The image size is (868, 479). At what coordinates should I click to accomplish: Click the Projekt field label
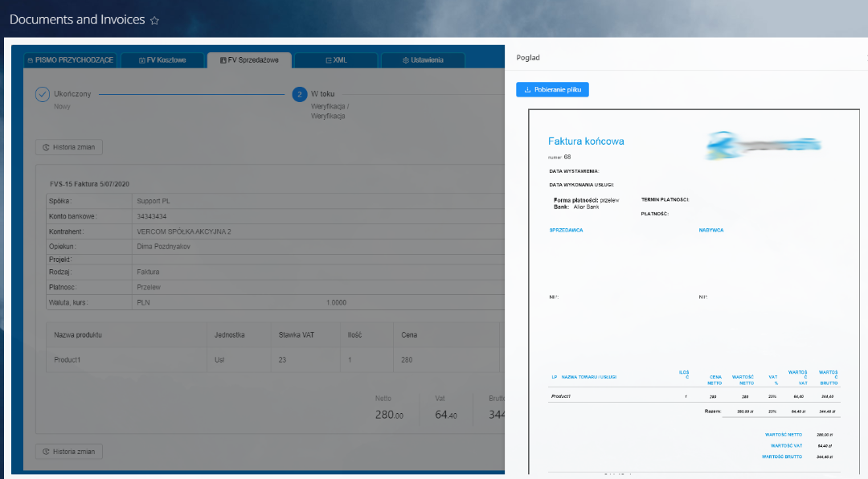(60, 260)
